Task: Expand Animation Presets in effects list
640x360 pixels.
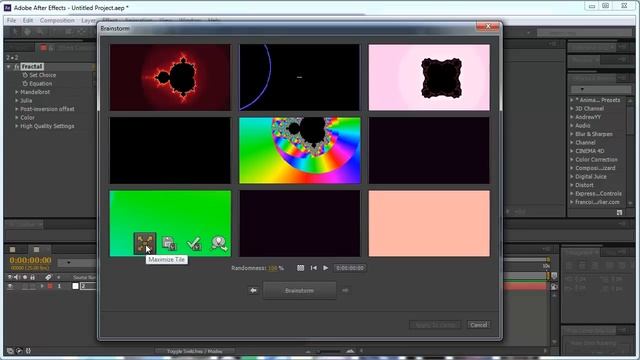Action: (572, 100)
